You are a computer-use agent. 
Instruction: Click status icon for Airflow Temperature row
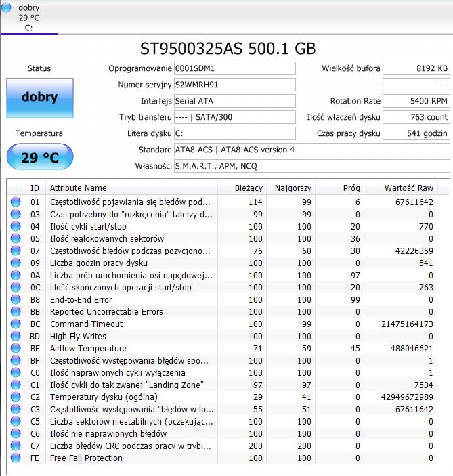[16, 348]
